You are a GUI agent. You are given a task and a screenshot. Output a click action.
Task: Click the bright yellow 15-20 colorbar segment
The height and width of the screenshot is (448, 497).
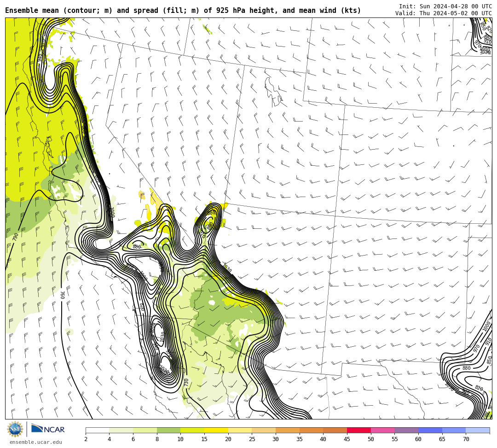[216, 430]
